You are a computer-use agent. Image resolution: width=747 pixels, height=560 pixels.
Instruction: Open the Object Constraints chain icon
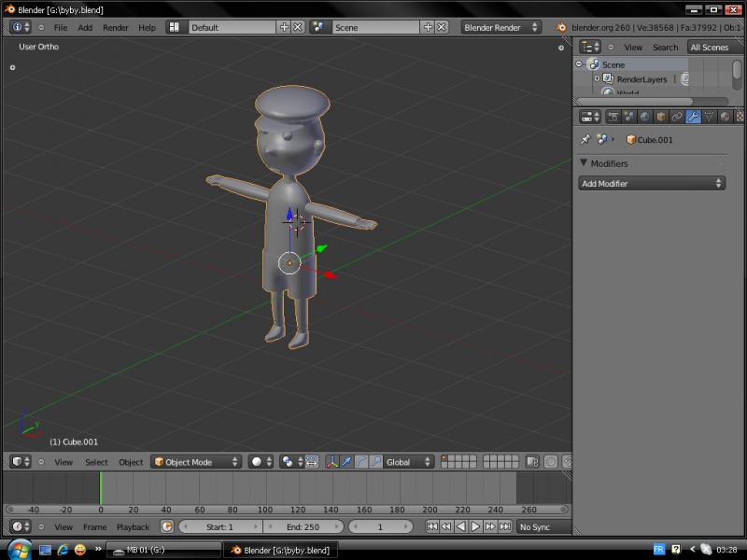click(677, 117)
